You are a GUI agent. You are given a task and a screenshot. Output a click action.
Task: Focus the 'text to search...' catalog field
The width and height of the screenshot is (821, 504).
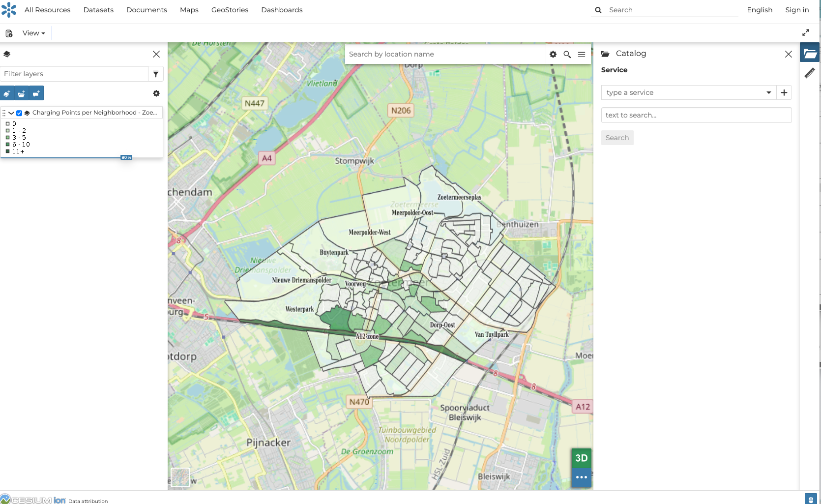[696, 115]
